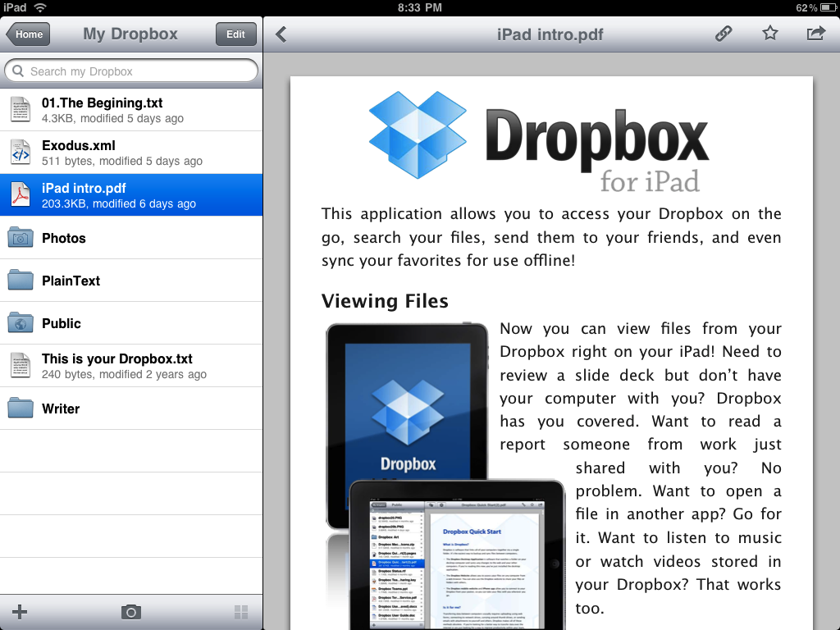Focus the Search my Dropbox field
Image resolution: width=840 pixels, height=630 pixels.
click(131, 71)
